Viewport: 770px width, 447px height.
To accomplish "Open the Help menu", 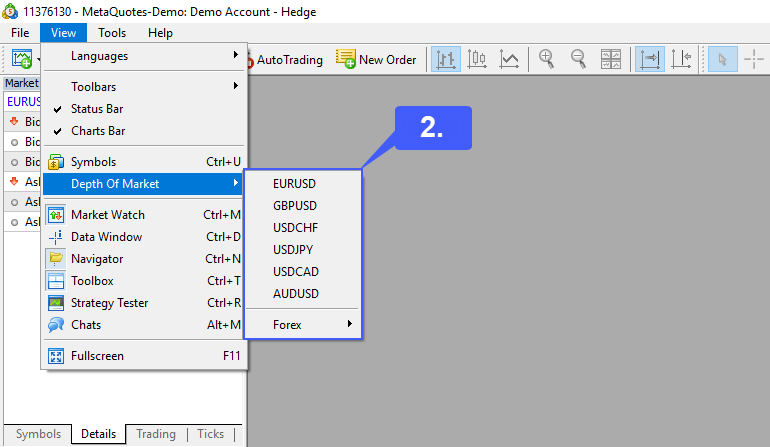I will tap(160, 33).
